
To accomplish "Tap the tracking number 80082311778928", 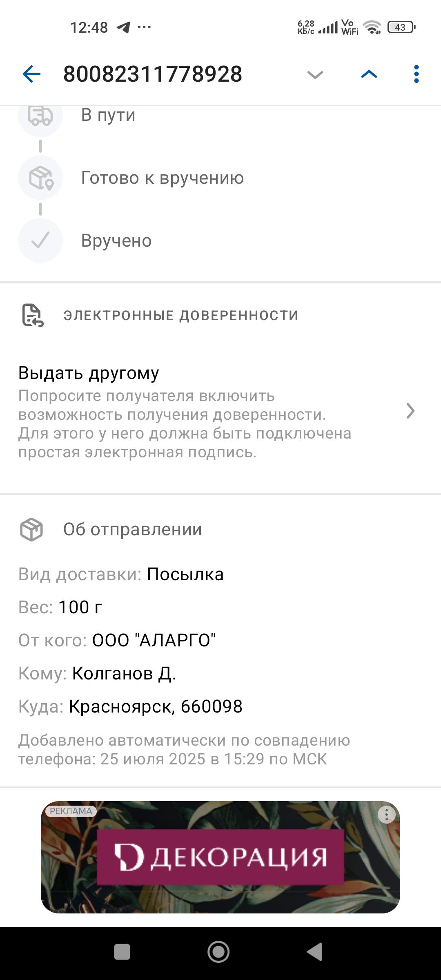I will coord(153,74).
